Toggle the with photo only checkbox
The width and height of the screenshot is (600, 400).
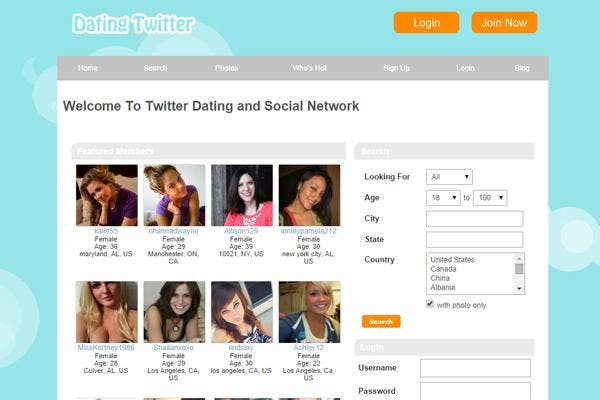[x=430, y=304]
